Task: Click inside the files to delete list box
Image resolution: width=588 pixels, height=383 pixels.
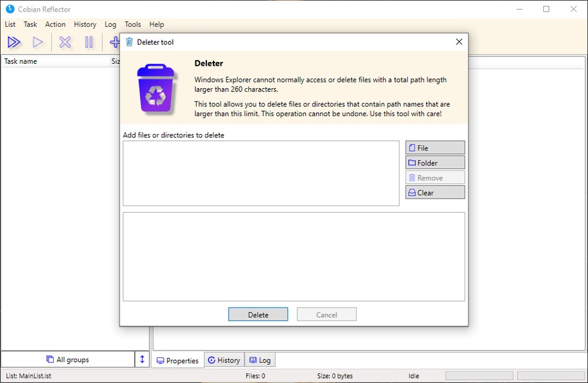Action: (261, 174)
